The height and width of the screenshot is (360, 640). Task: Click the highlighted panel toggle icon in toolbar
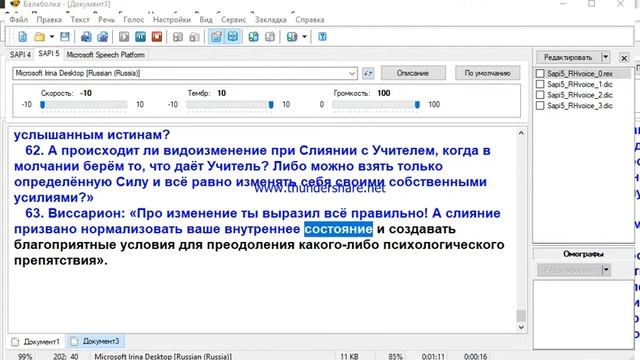[216, 37]
